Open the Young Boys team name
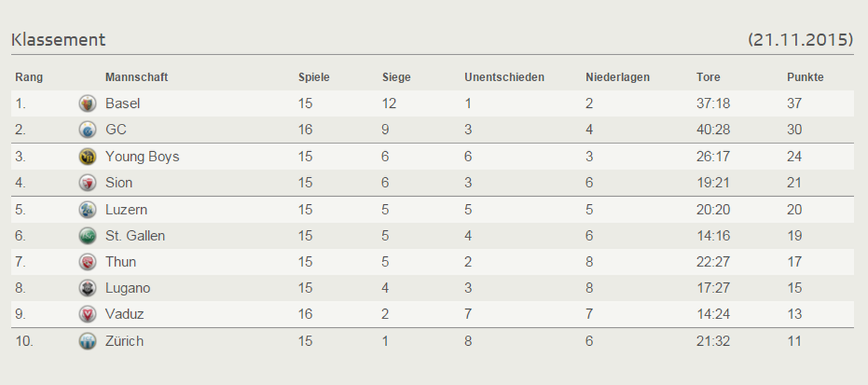868x385 pixels. pos(142,156)
